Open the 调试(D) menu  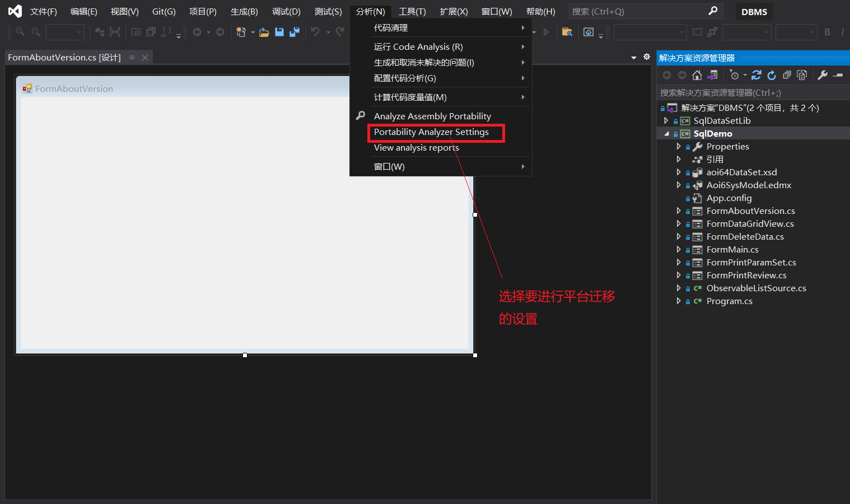point(286,11)
